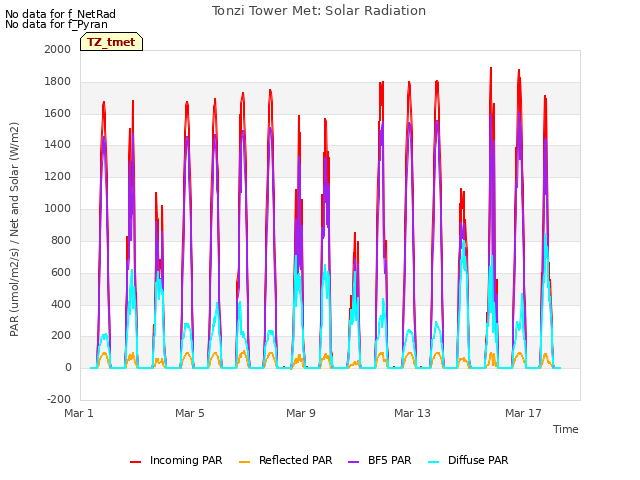Click the Mar 5 x-axis tick label
The height and width of the screenshot is (480, 640).
(190, 413)
